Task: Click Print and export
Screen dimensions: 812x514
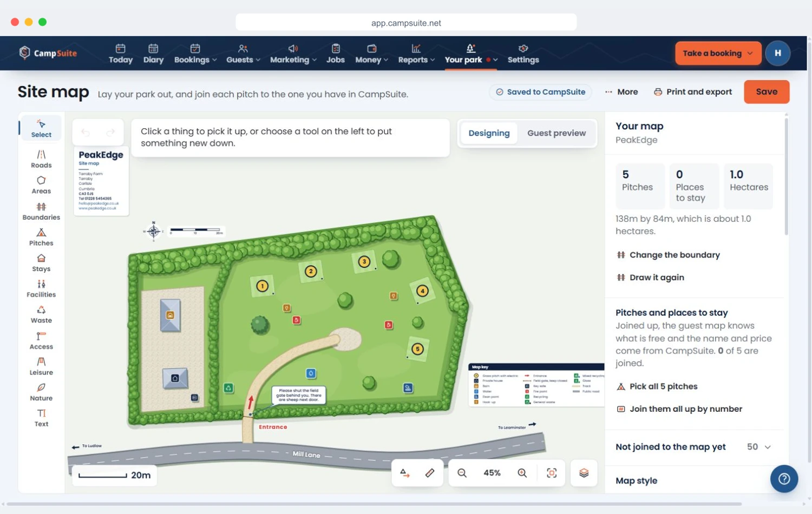Action: pos(693,92)
